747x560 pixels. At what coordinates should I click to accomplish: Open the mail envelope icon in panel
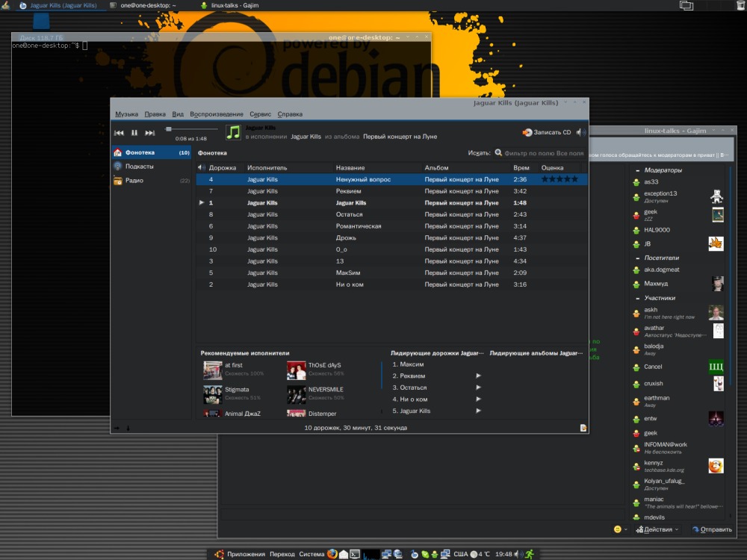click(344, 554)
